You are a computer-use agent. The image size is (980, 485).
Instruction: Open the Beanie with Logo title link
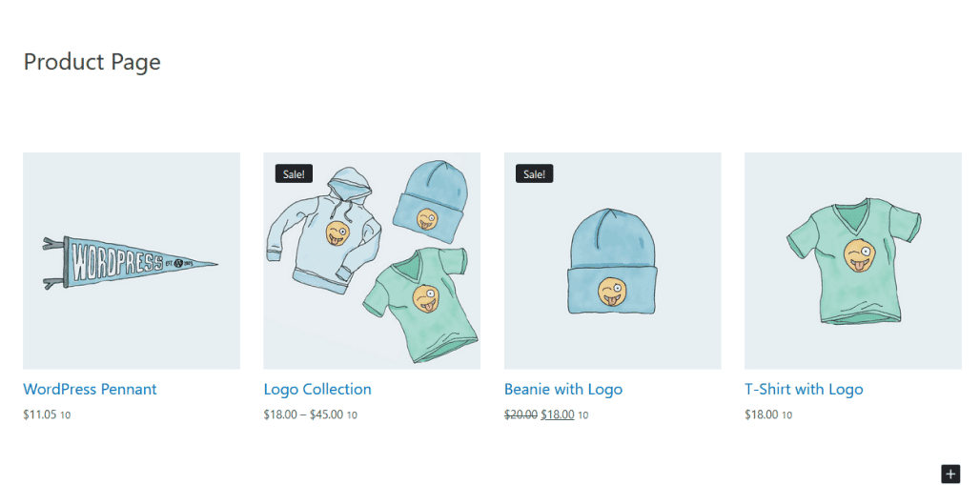point(563,390)
